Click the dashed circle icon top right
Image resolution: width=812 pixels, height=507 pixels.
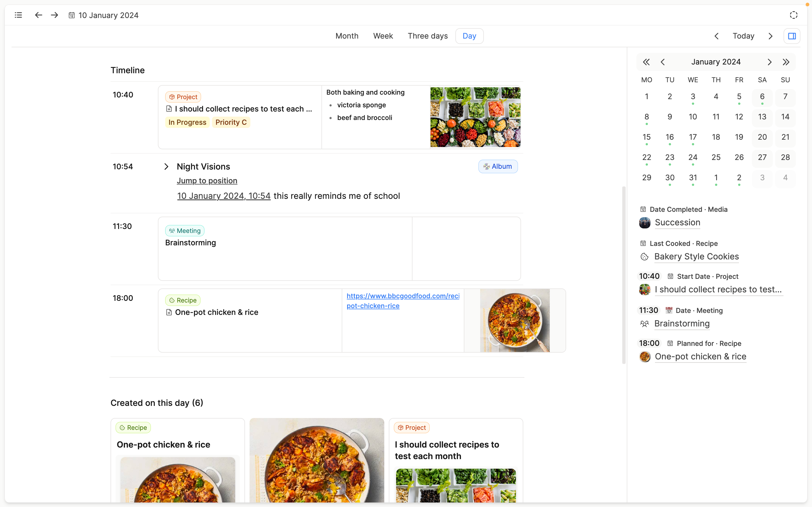[793, 15]
